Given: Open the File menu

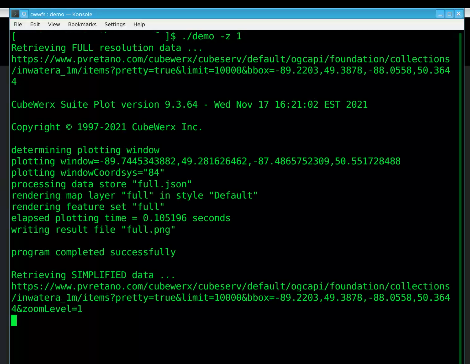Looking at the screenshot, I should click(x=18, y=24).
